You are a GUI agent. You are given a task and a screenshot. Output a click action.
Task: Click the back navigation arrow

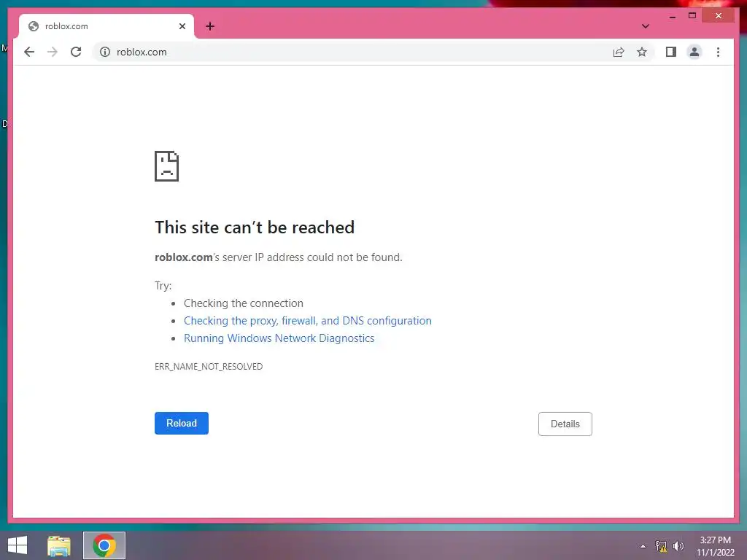point(29,52)
